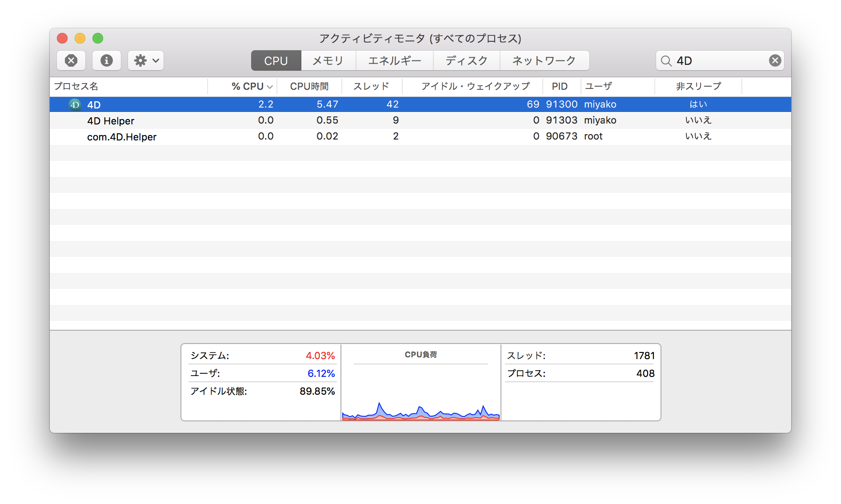
Task: Select the com.4D.Helper process row
Action: tap(420, 136)
